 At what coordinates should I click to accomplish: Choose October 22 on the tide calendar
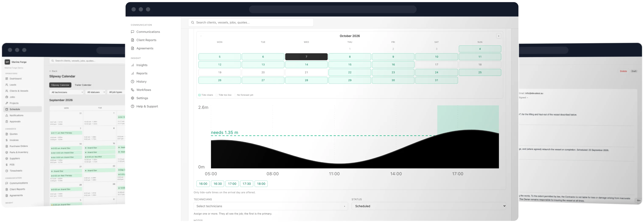pyautogui.click(x=350, y=72)
